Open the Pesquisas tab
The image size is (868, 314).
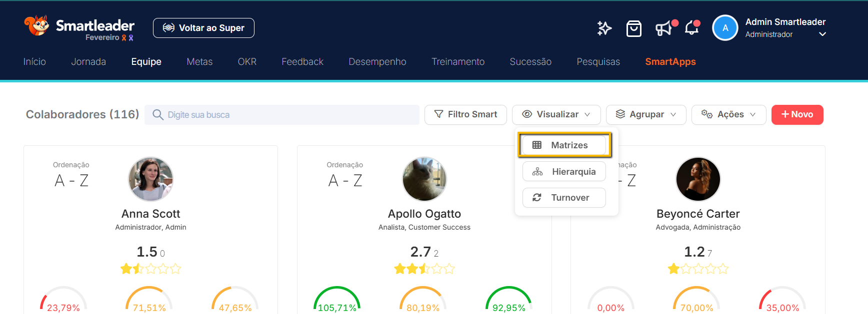coord(598,61)
